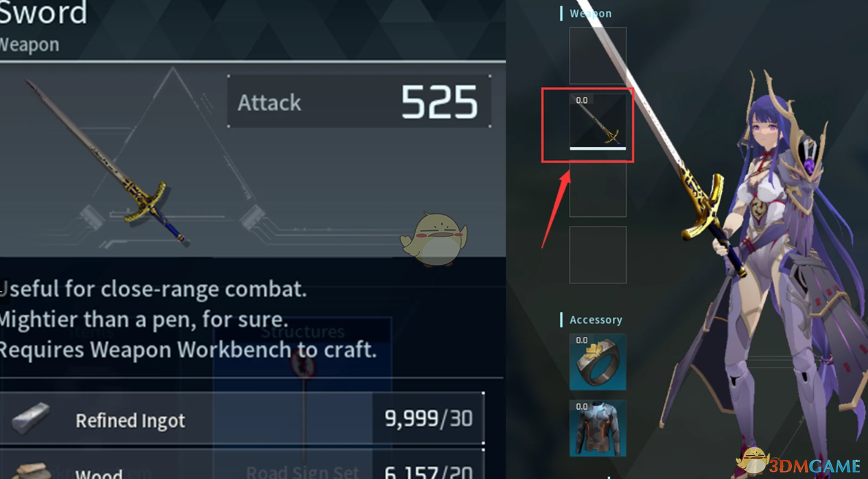Select the ring accessory slot
868x479 pixels.
point(598,362)
